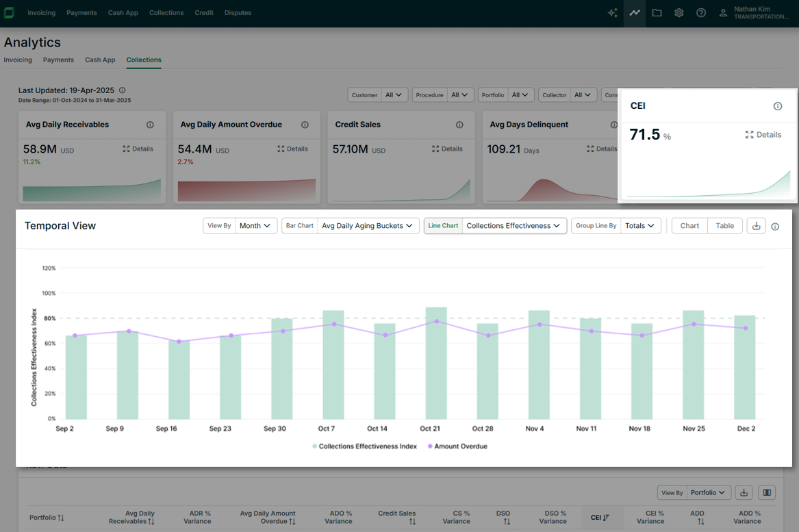Switch Temporal View to Bar Chart
Screen dimensions: 799x532
[299, 225]
